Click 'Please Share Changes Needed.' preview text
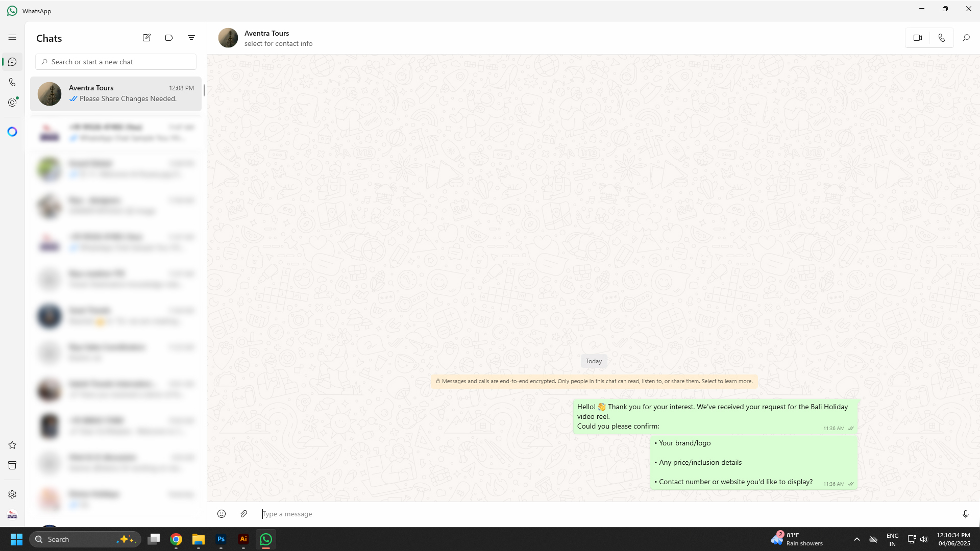The image size is (980, 551). pyautogui.click(x=128, y=99)
